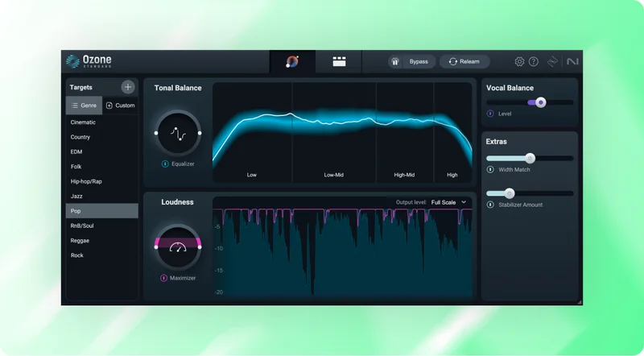The height and width of the screenshot is (356, 644).
Task: Select the Rock genre target
Action: [102, 255]
